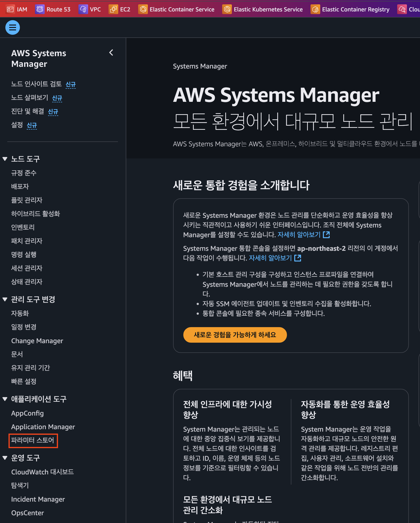
Task: Open 유지 관리 기간 in sidebar
Action: (31, 368)
